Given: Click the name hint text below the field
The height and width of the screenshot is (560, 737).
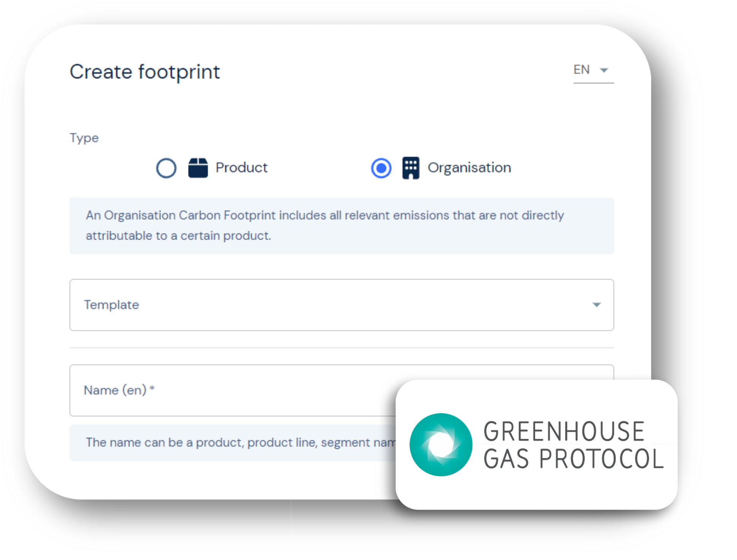Looking at the screenshot, I should point(241,442).
